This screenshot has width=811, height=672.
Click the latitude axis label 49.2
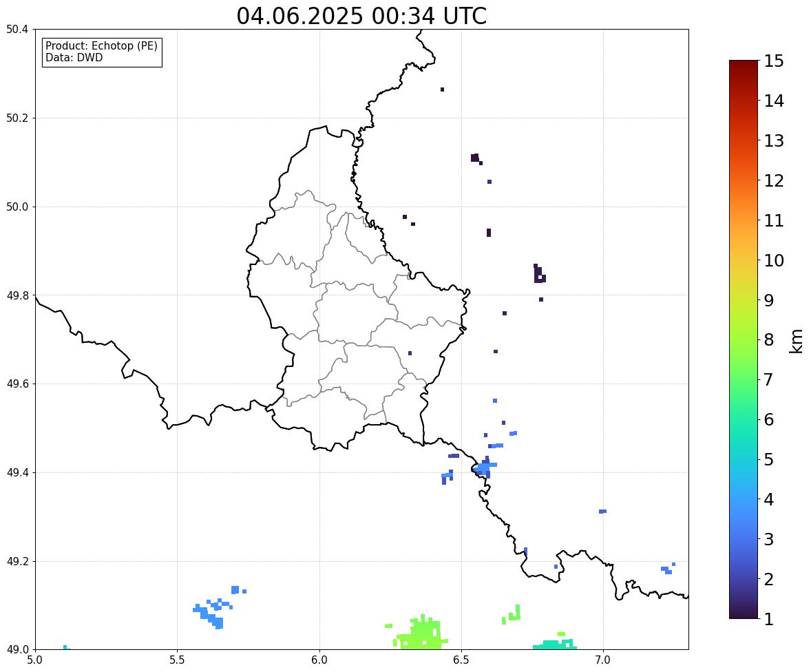pos(17,561)
